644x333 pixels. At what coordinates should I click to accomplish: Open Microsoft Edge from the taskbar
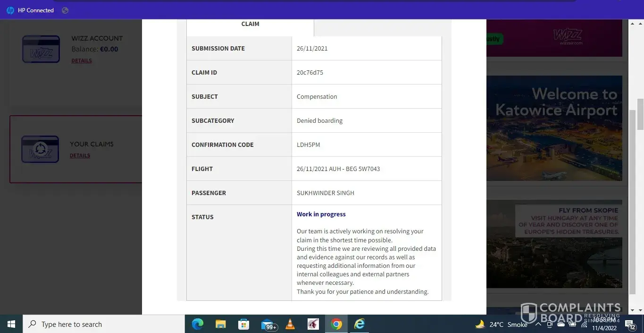pos(197,324)
